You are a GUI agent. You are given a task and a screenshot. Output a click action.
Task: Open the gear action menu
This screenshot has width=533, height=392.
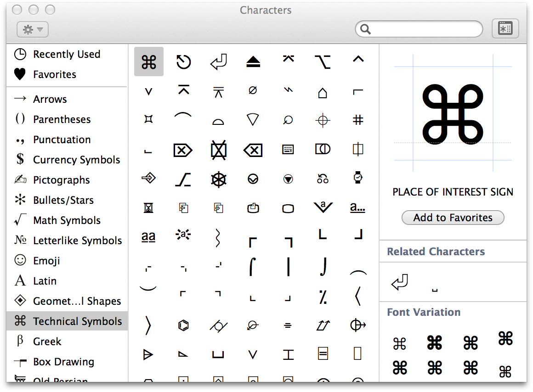(x=32, y=29)
